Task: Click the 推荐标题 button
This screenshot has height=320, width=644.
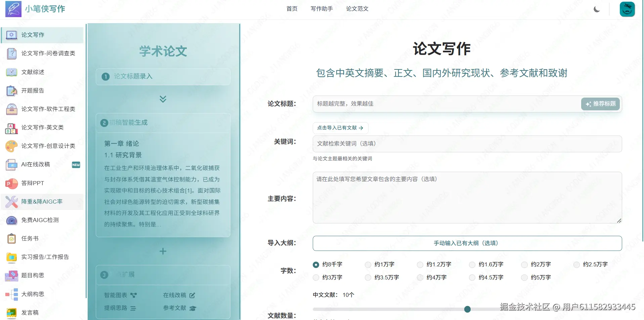Action: 600,104
